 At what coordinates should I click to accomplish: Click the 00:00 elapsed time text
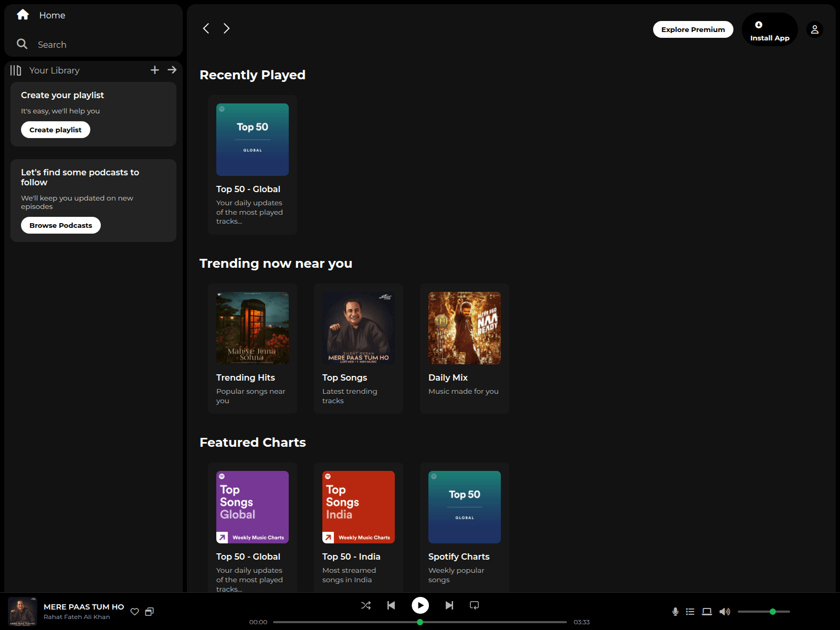tap(258, 622)
